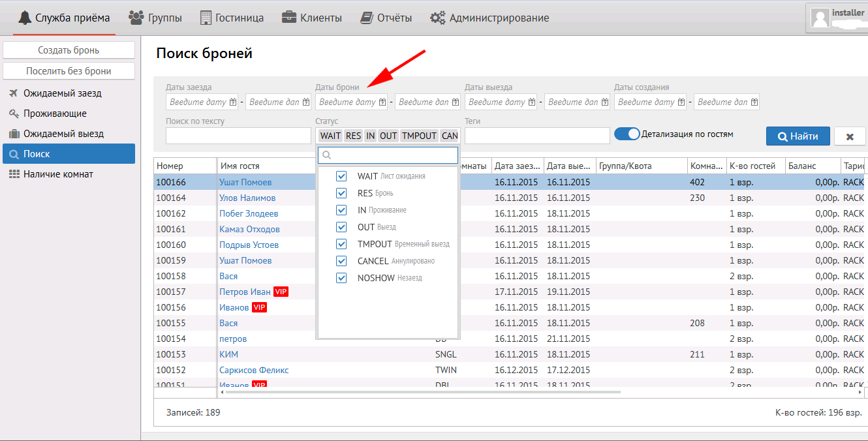Click calendar icon for check-out start date
The width and height of the screenshot is (868, 441).
pos(533,102)
